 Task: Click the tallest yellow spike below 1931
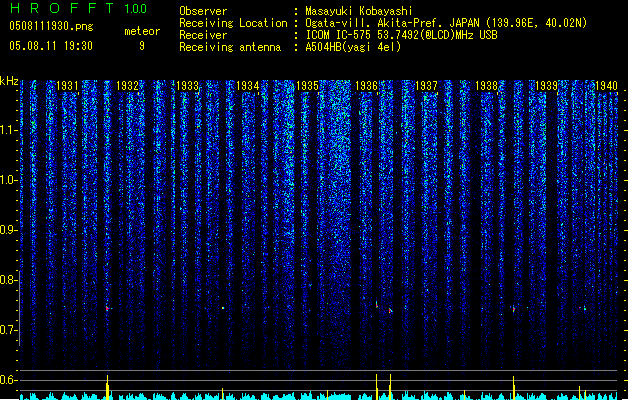pos(108,388)
